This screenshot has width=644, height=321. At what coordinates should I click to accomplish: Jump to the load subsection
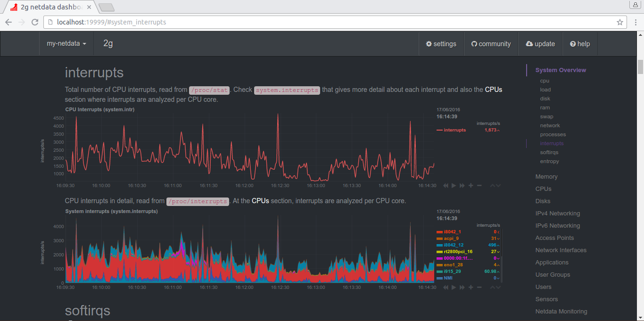pos(545,90)
